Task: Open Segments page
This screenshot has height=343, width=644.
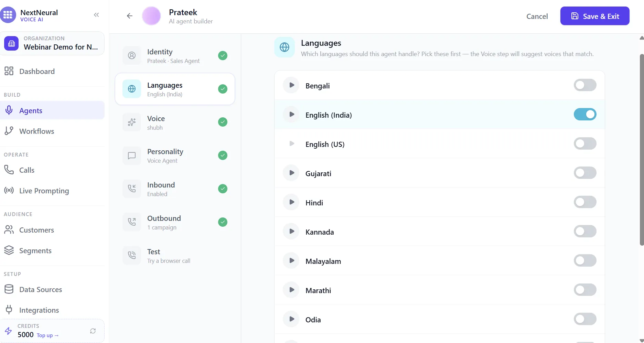Action: [52, 250]
